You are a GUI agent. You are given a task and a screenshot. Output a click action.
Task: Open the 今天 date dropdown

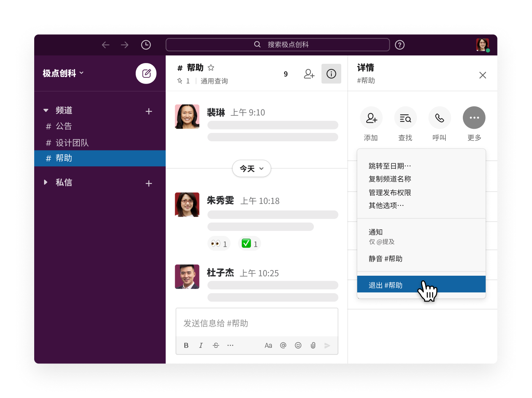252,168
